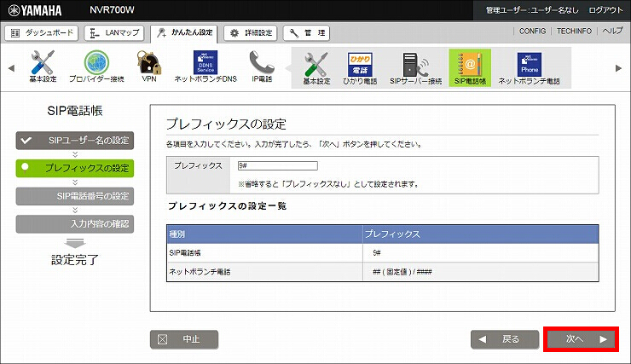Image resolution: width=631 pixels, height=364 pixels.
Task: Select the かんたん設定 tab
Action: (184, 33)
